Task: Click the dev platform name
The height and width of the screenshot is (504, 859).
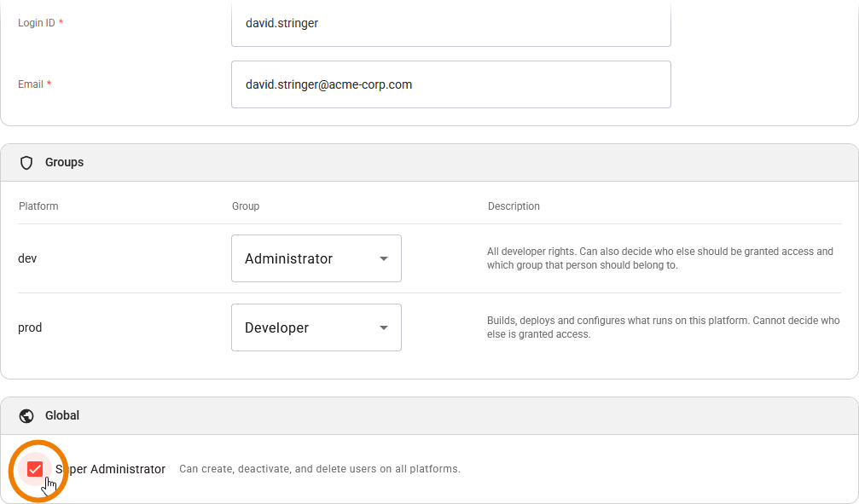Action: click(27, 258)
